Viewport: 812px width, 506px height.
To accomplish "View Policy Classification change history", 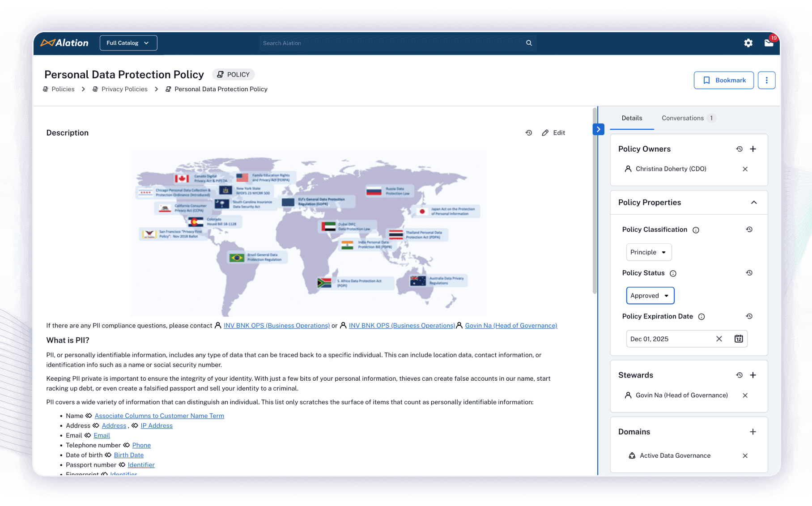I will [x=749, y=229].
